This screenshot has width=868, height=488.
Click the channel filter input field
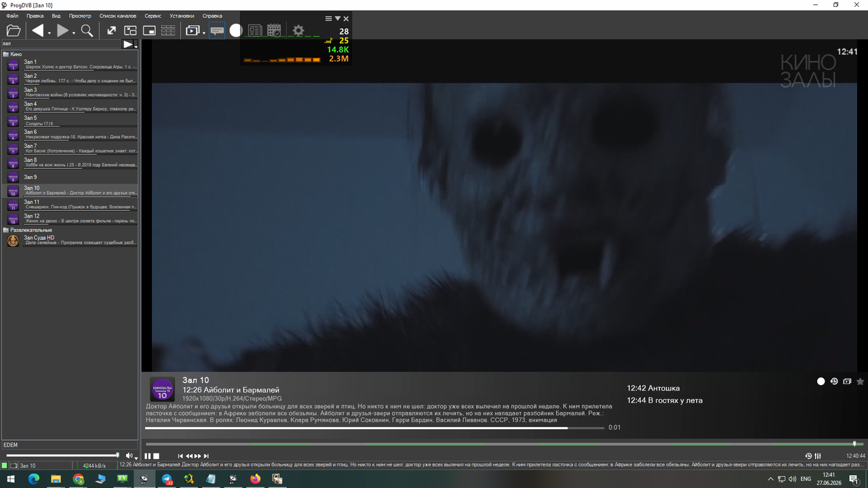61,44
